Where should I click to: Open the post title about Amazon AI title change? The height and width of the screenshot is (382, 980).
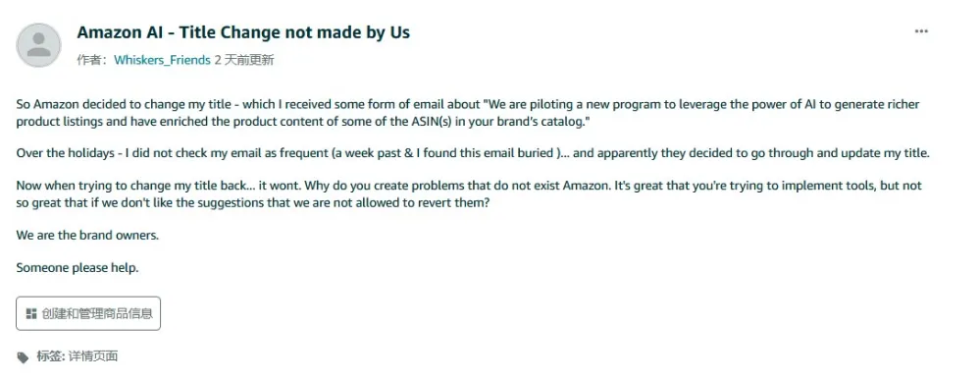coord(243,32)
